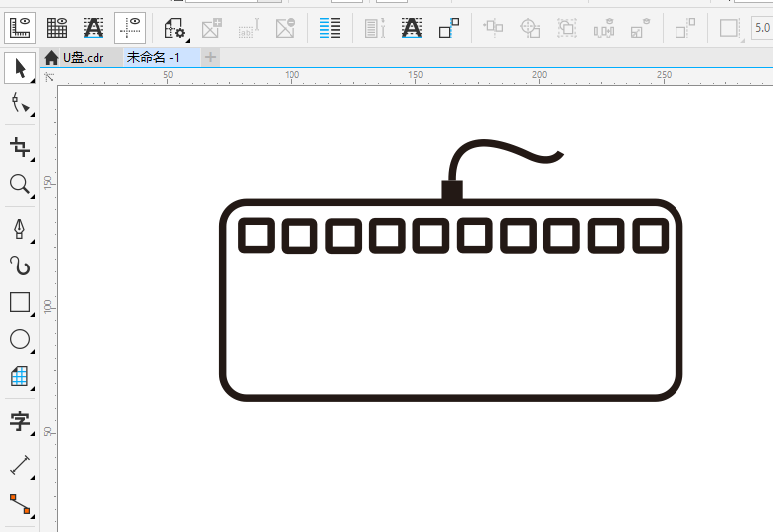Select the Ellipse tool
Viewport: 773px width, 532px height.
pyautogui.click(x=20, y=339)
